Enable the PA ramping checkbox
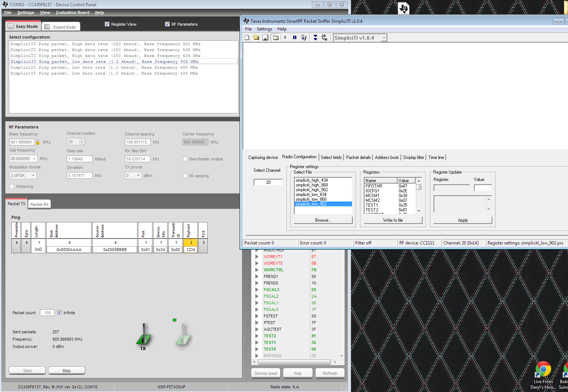Image resolution: width=568 pixels, height=392 pixels. 185,176
